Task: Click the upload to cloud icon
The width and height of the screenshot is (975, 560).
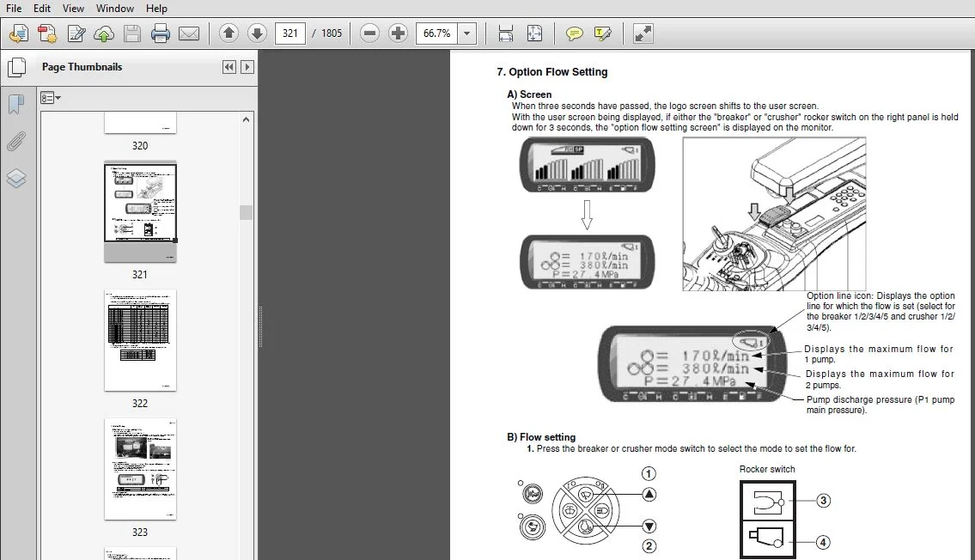Action: coord(104,33)
